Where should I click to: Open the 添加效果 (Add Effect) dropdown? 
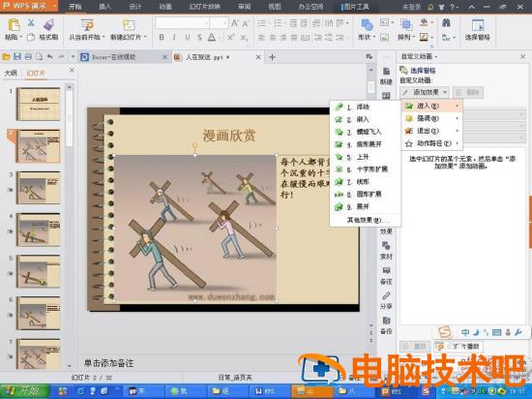425,92
